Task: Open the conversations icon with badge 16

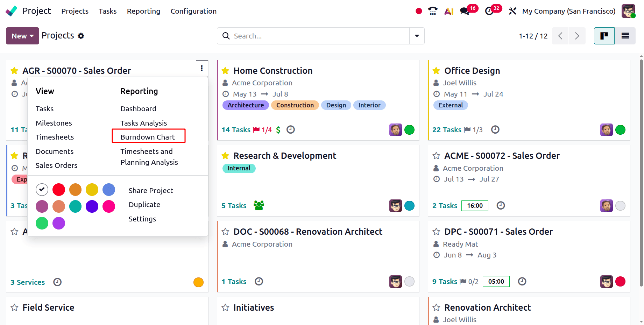Action: click(465, 11)
